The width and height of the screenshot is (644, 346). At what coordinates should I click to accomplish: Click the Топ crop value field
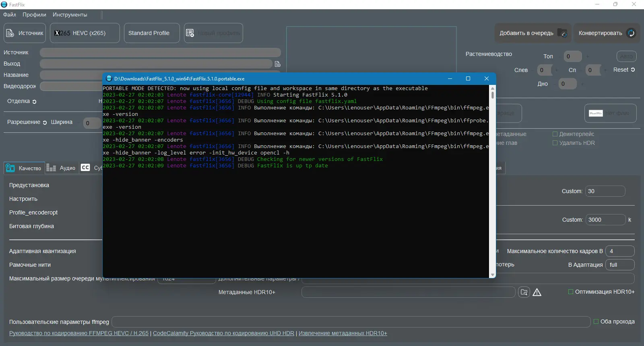pos(572,56)
